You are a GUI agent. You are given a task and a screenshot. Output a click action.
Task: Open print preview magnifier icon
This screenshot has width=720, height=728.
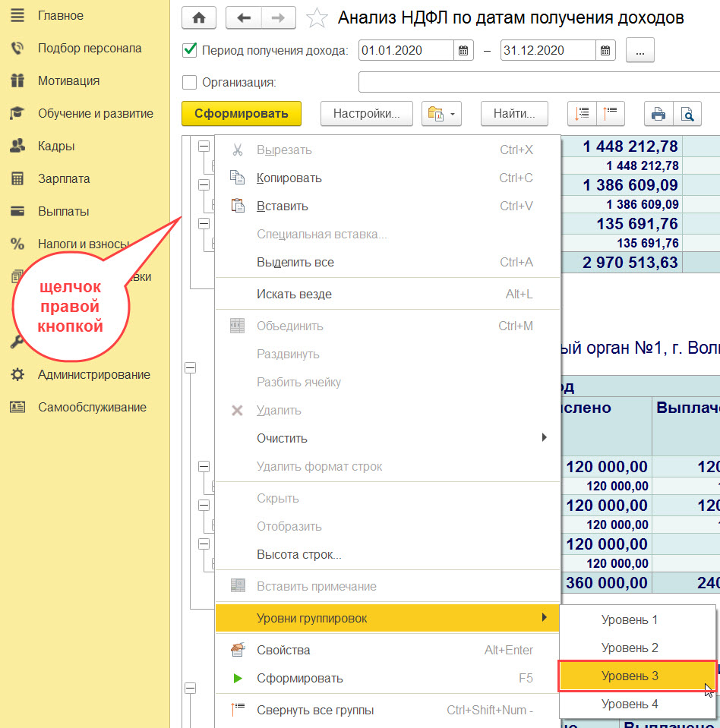coord(687,114)
